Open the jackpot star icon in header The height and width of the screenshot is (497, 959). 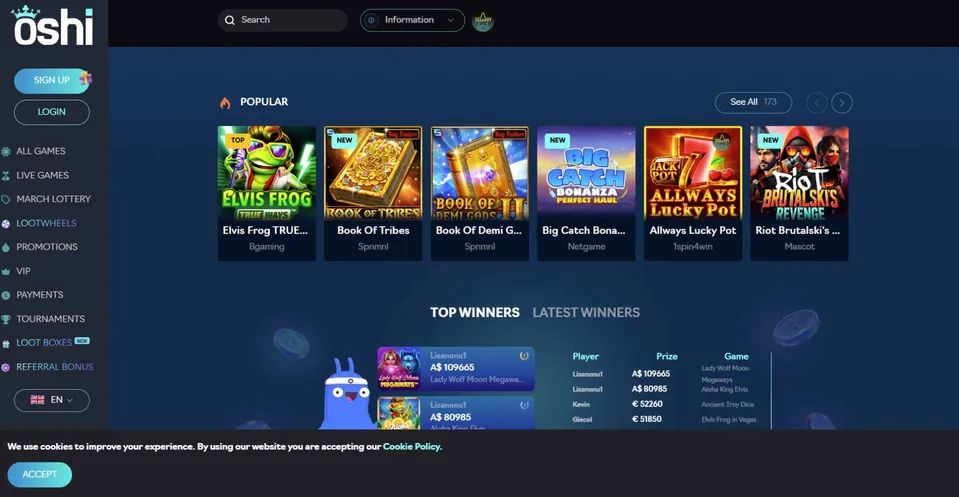[x=483, y=21]
